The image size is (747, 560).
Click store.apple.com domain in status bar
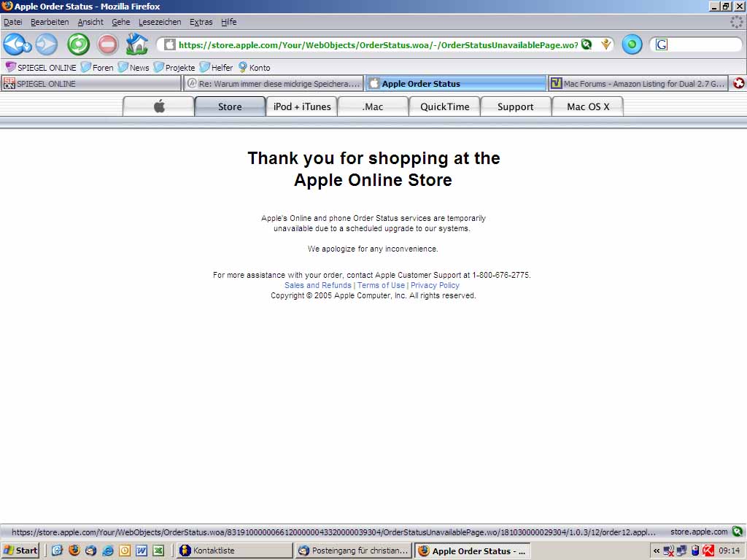pos(699,532)
